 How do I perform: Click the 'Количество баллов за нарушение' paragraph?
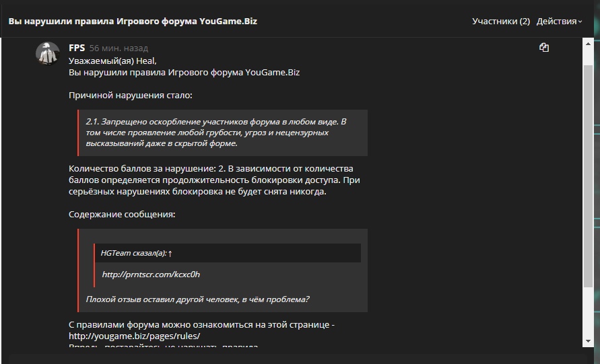click(214, 180)
